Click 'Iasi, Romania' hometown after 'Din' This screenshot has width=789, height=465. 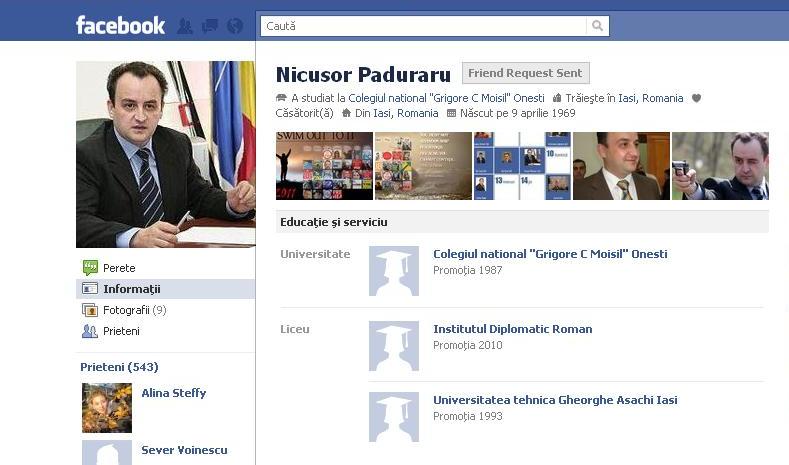click(406, 113)
